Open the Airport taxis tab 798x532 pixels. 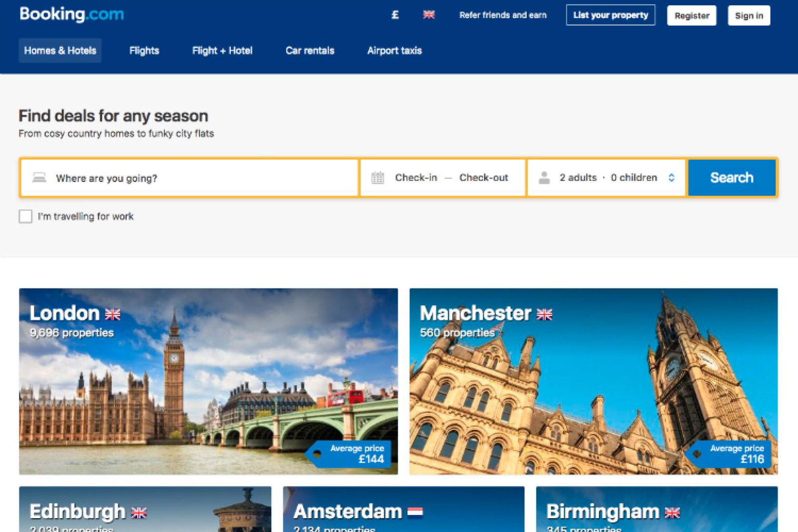click(x=395, y=50)
